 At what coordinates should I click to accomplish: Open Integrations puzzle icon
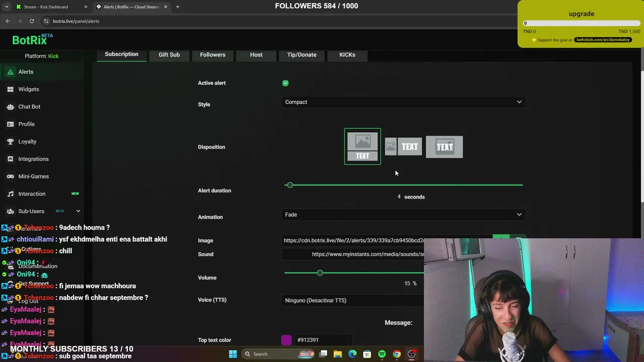pyautogui.click(x=10, y=159)
